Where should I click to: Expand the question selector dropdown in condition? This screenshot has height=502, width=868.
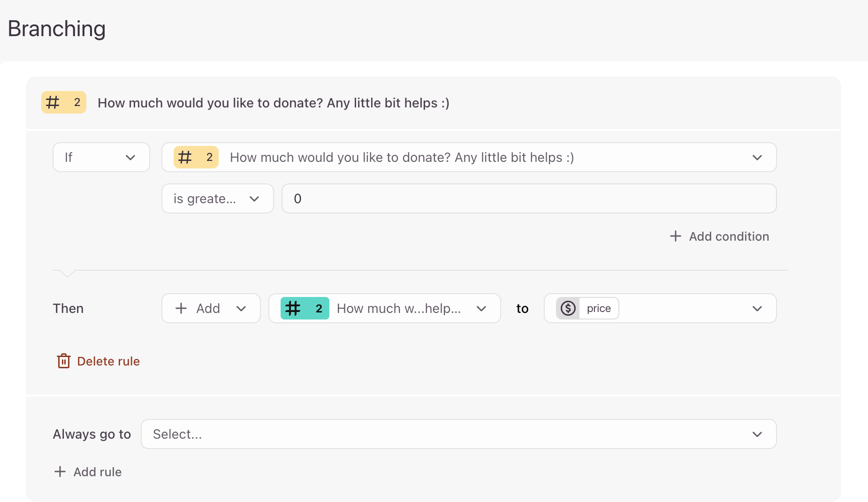(757, 157)
